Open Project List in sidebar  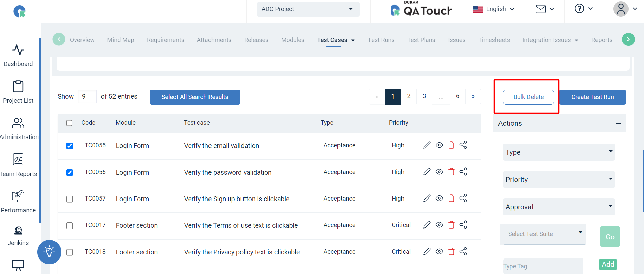18,86
